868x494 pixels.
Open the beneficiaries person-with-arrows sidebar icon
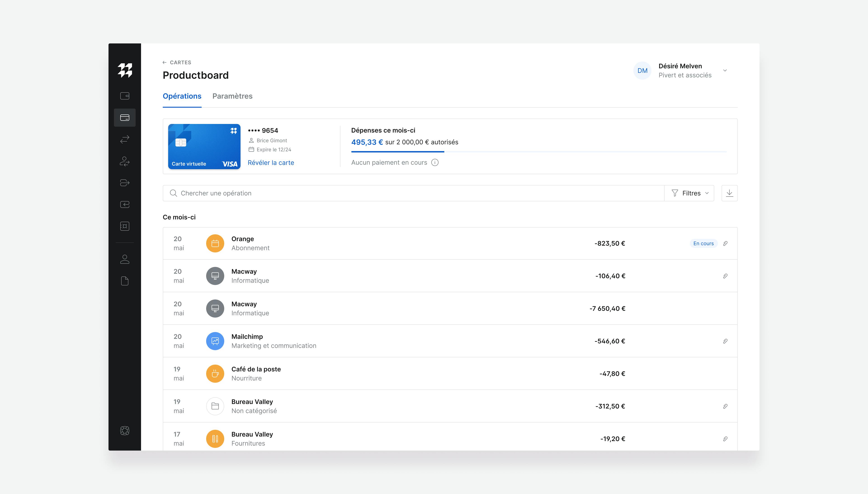coord(125,161)
